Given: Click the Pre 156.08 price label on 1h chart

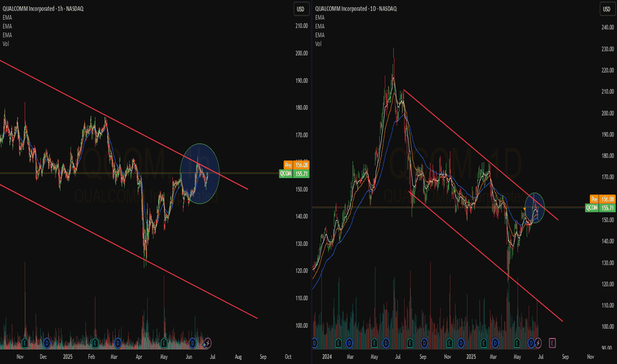Looking at the screenshot, I should [297, 165].
